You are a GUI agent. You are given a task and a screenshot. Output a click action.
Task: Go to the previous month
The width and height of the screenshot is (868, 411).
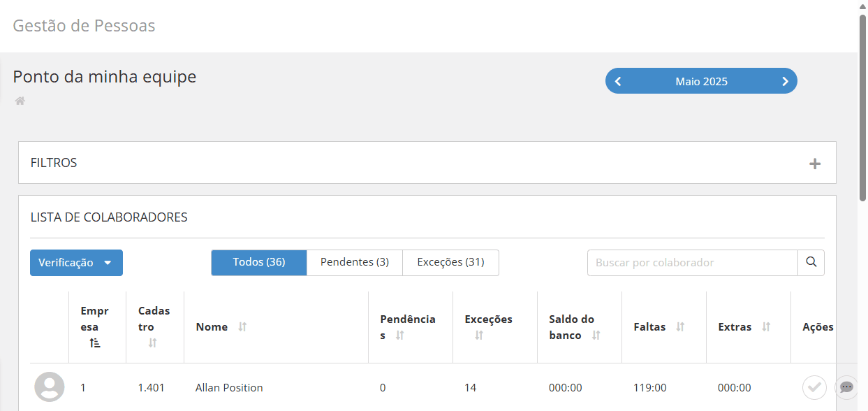pos(618,82)
